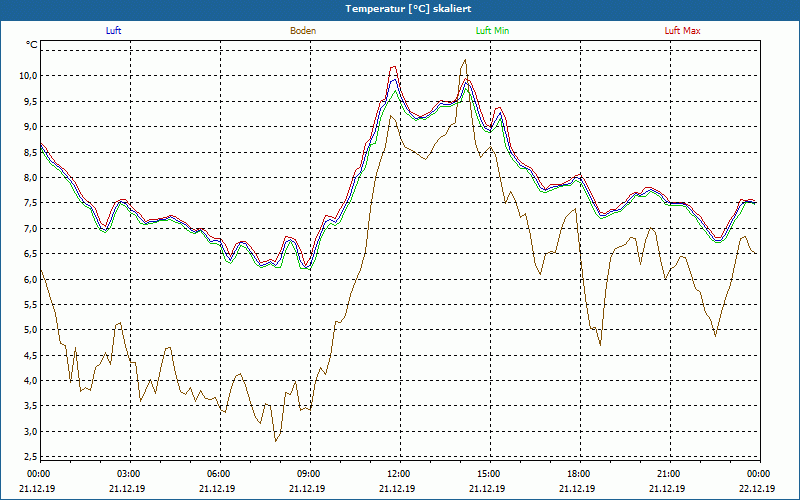Click the 3,0 y-axis value

point(30,432)
